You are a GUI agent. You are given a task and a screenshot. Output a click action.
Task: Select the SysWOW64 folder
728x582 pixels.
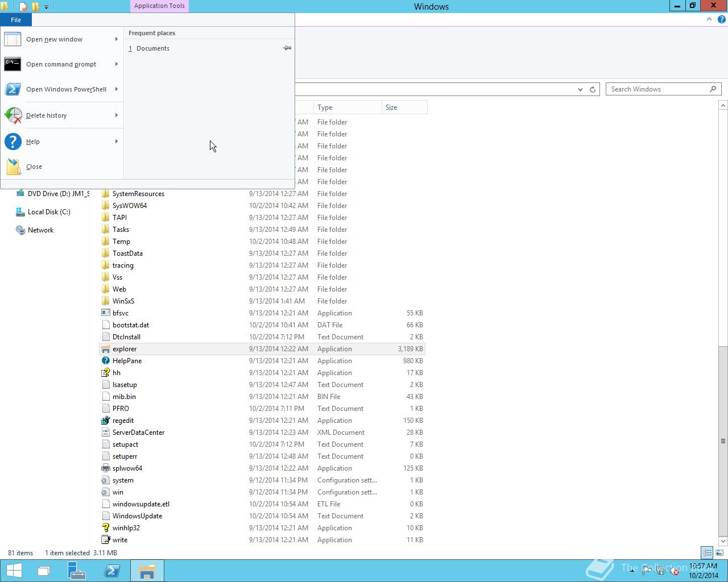[129, 206]
